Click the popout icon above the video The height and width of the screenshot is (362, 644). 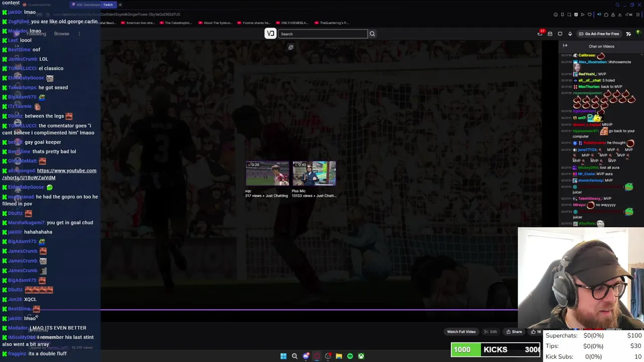tap(291, 47)
